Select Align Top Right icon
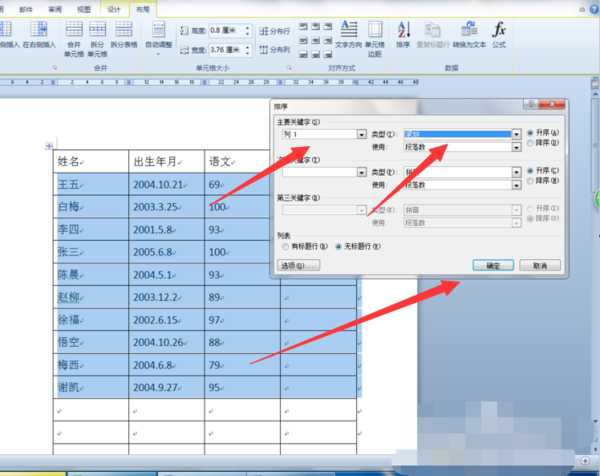Viewport: 600px width, 476px height. tap(328, 26)
